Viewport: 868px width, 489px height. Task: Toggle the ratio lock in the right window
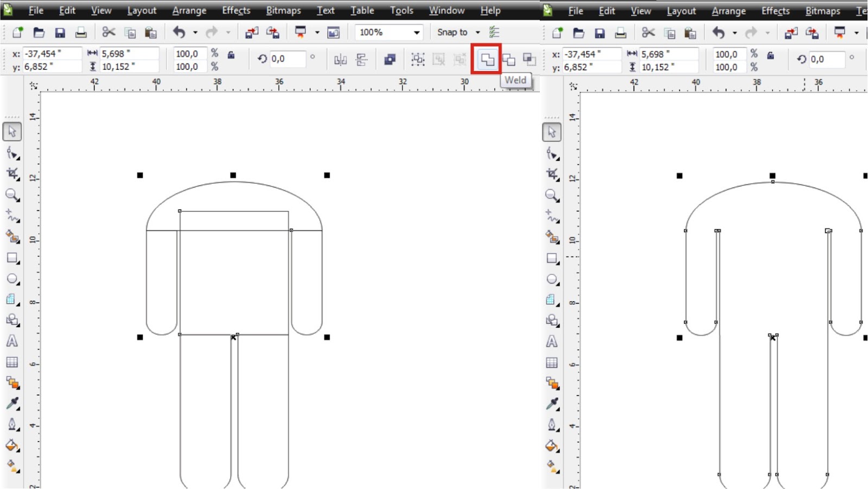pos(770,56)
